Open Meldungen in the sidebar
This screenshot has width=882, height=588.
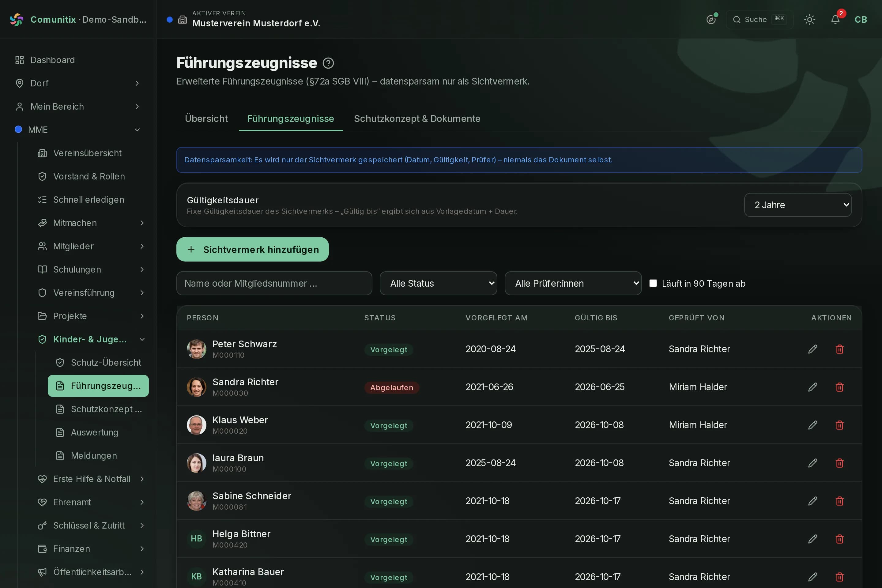pos(98,456)
